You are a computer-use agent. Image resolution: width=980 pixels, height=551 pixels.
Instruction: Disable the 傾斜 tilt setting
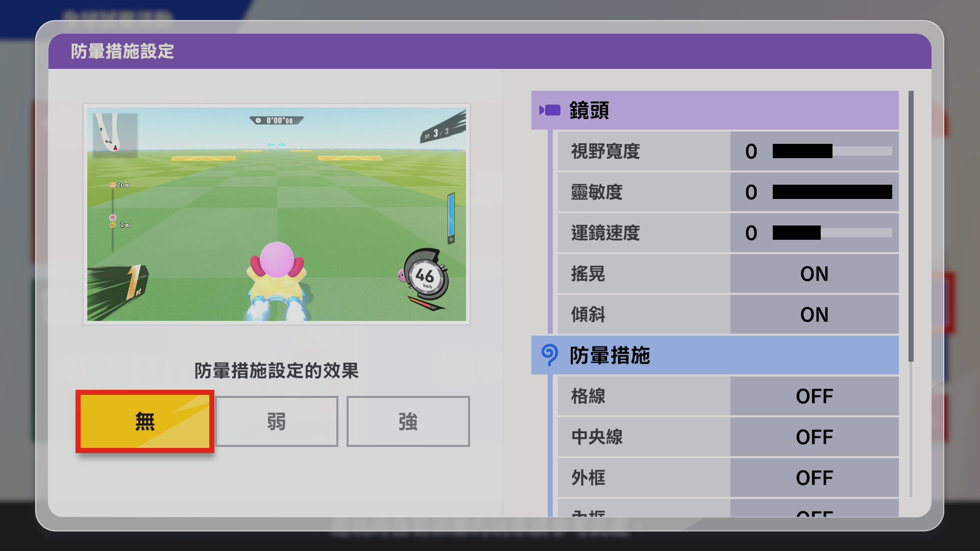coord(814,315)
